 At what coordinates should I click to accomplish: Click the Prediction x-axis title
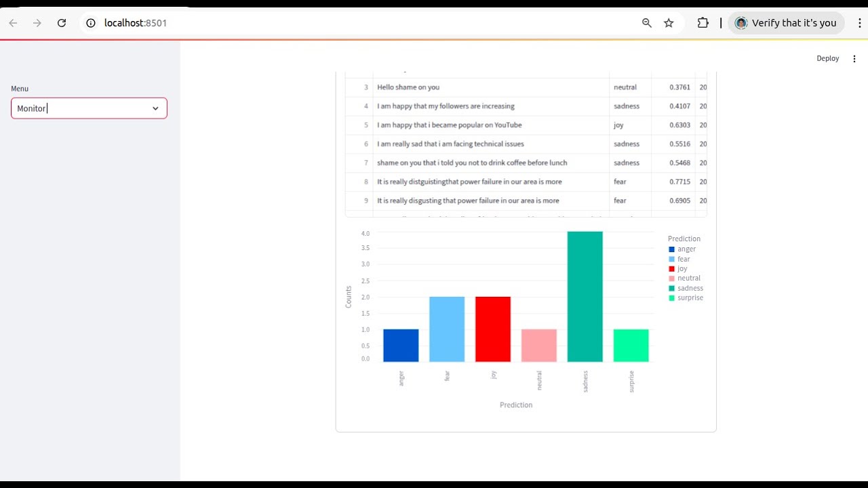point(516,405)
